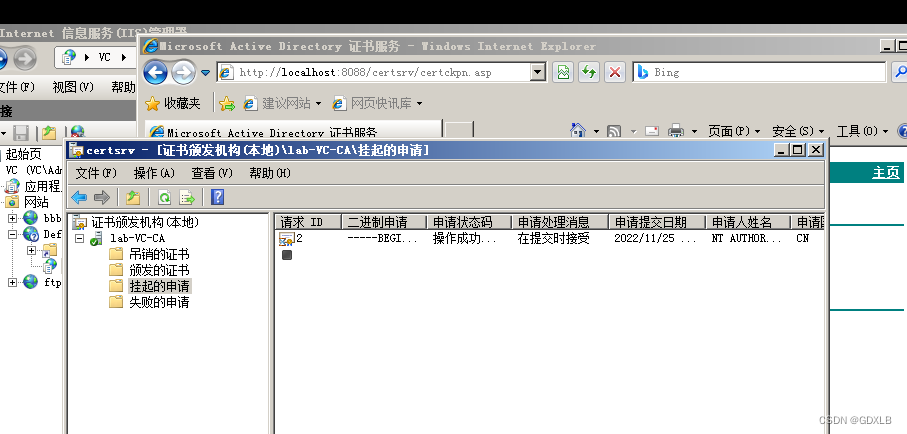Click IIS Manager Forward navigation button
Screen dimensions: 907x434
click(x=25, y=58)
